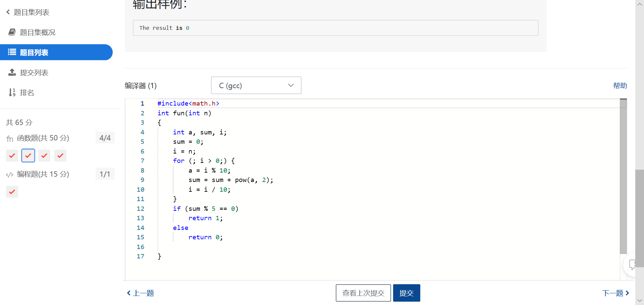
Task: Click the 编译器 (1) label
Action: (141, 86)
